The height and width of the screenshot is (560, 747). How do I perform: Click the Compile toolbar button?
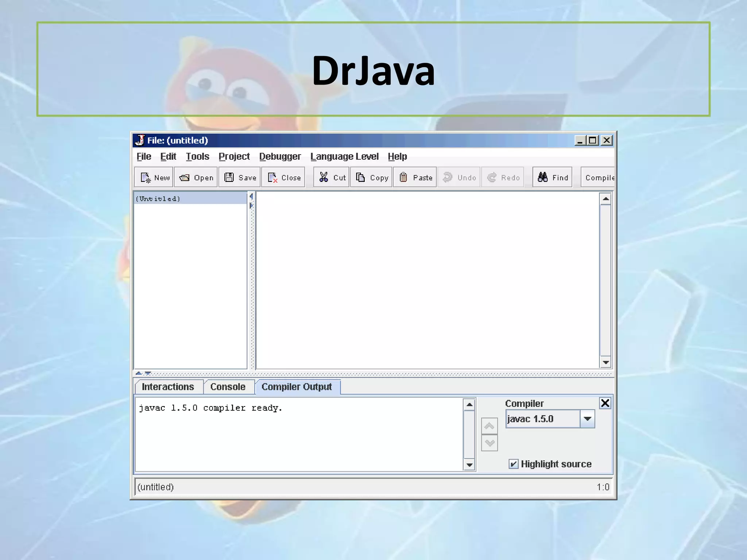coord(598,178)
